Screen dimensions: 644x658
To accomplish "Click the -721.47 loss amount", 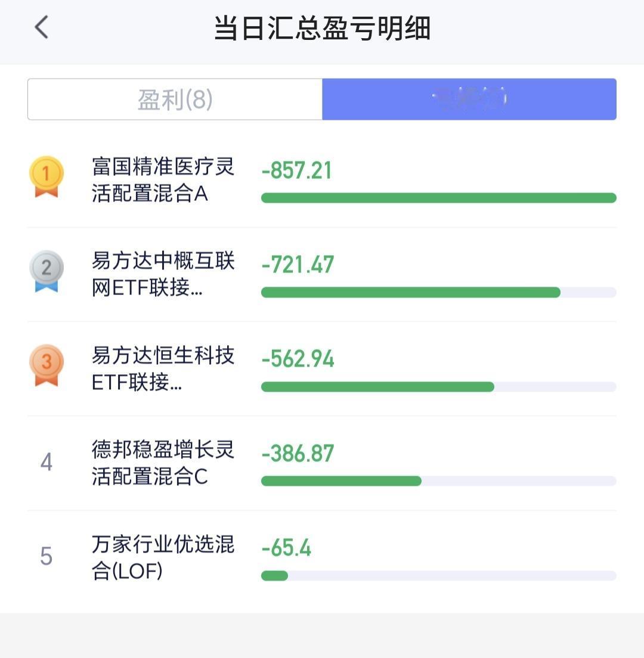I will (x=298, y=265).
